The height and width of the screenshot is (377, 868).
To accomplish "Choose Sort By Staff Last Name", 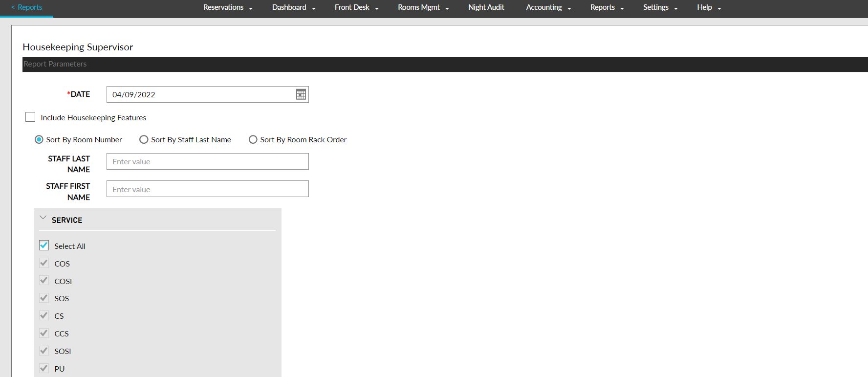I will [144, 140].
